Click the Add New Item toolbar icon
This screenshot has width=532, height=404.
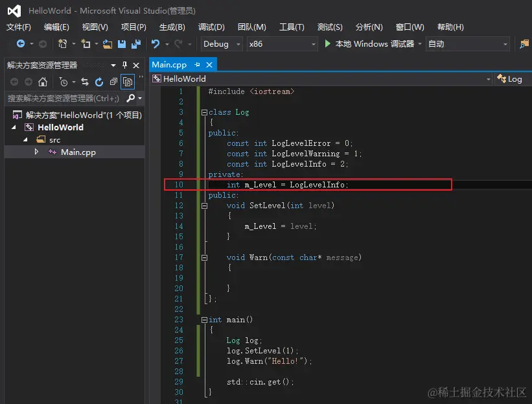(86, 44)
